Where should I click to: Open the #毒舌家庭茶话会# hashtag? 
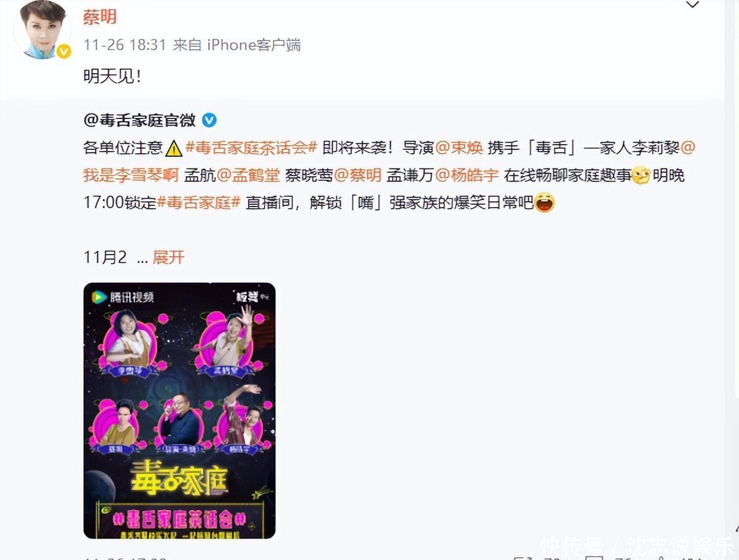click(250, 148)
